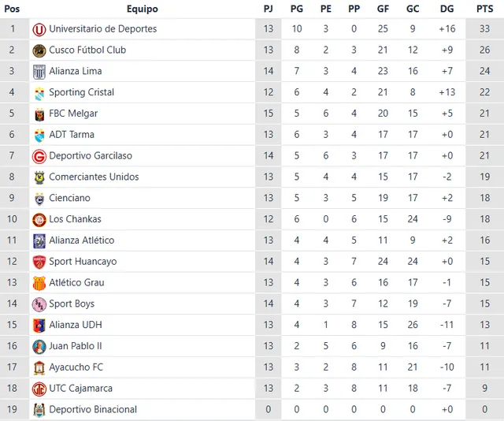This screenshot has width=504, height=421.
Task: Click the FBC Melgar crest icon
Action: tap(39, 114)
